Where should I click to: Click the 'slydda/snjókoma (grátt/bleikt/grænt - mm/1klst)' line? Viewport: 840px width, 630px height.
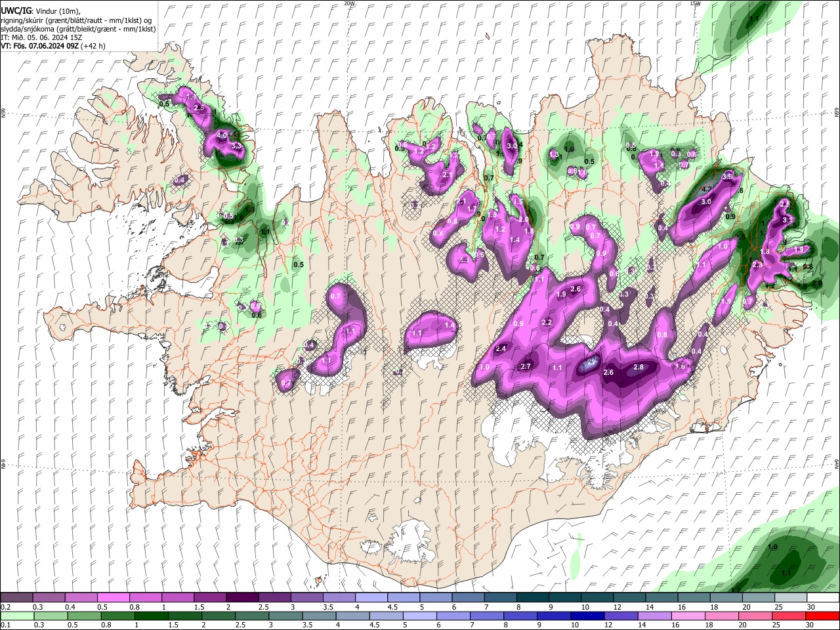(x=78, y=29)
